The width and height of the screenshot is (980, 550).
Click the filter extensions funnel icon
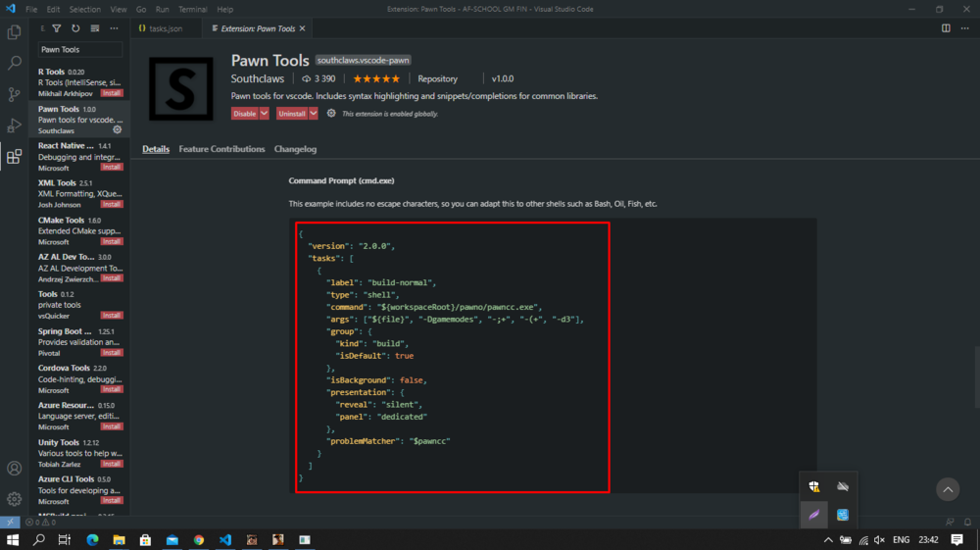point(57,28)
